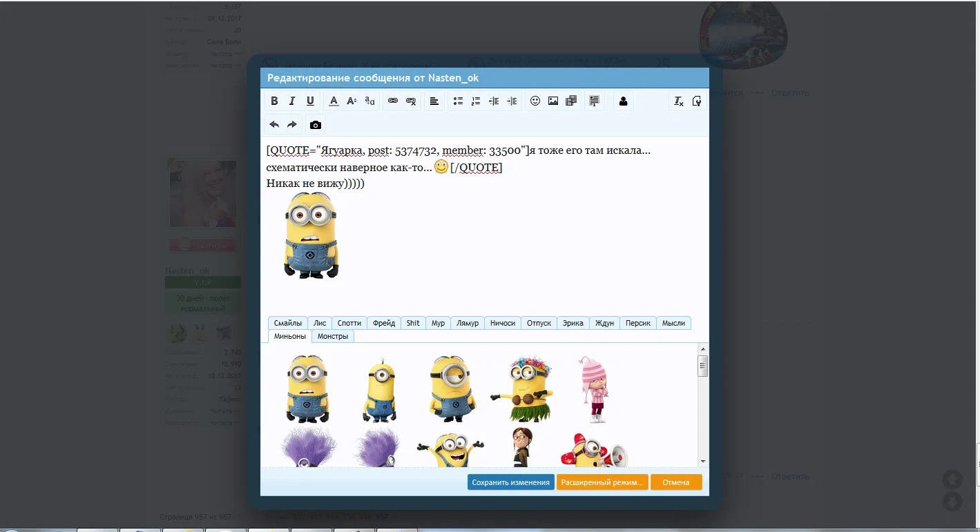Viewport: 980px width, 532px height.
Task: Open the text alignment dropdown
Action: 434,101
